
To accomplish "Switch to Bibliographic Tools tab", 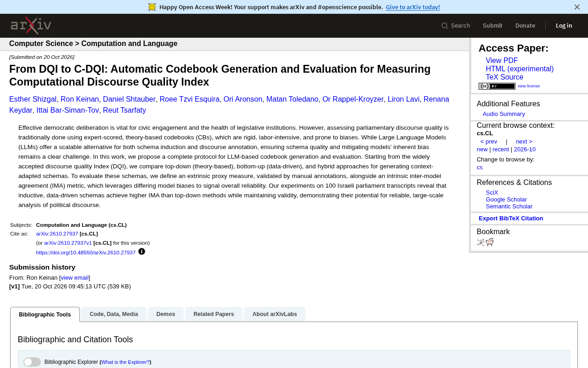I will click(45, 315).
